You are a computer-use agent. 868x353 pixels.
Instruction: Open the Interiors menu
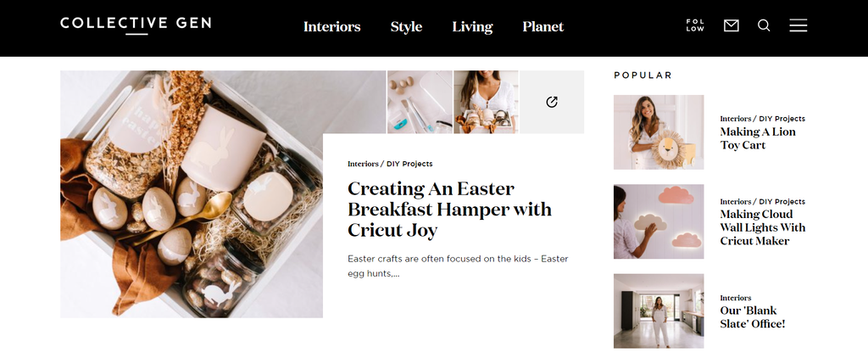(x=331, y=26)
